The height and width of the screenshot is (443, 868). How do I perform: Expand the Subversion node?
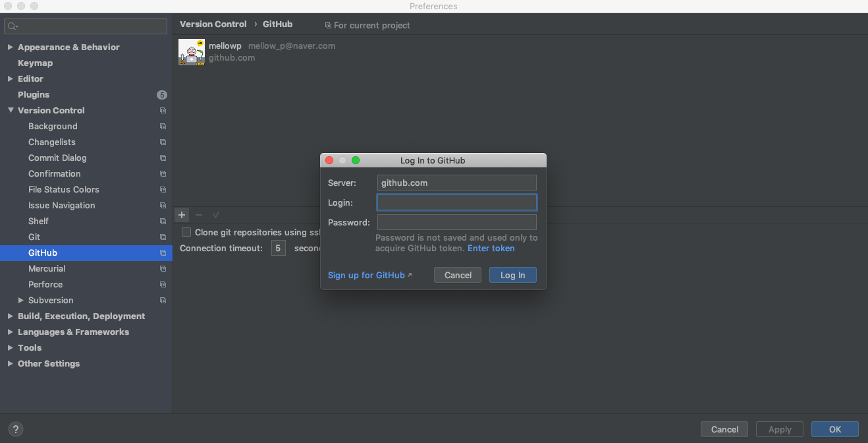[x=20, y=301]
